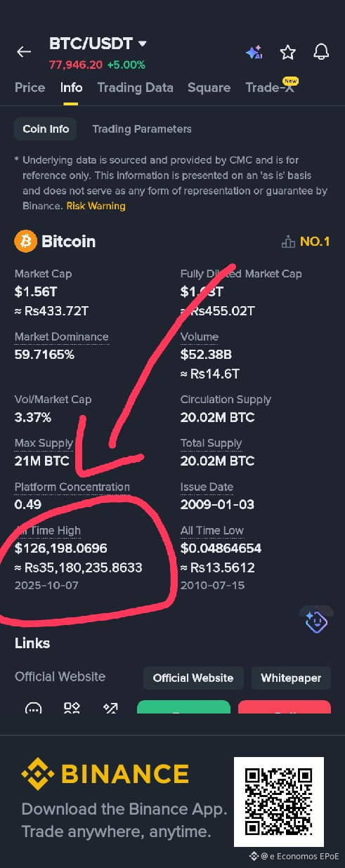This screenshot has height=868, width=345.
Task: Select the Coin Info pill
Action: click(46, 129)
